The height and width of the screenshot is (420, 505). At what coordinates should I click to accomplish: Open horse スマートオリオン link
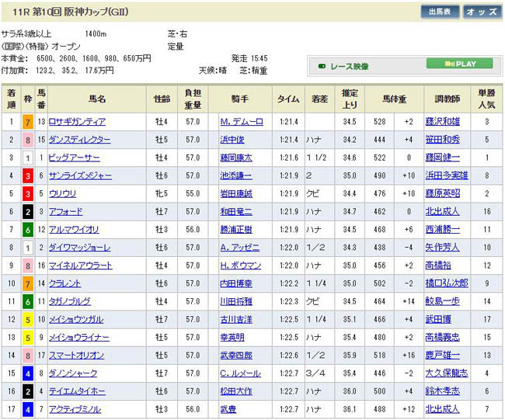pyautogui.click(x=77, y=356)
